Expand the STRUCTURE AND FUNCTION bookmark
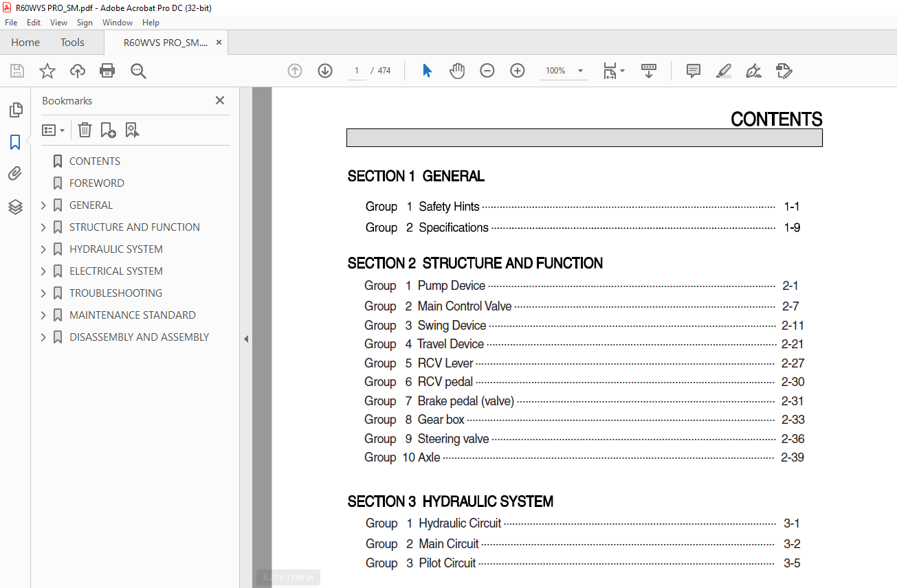The height and width of the screenshot is (588, 897). (x=43, y=227)
